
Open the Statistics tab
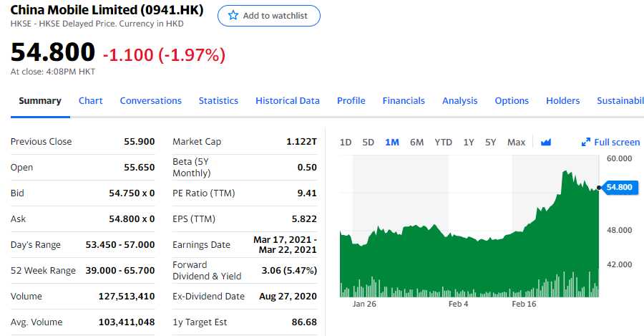coord(218,101)
